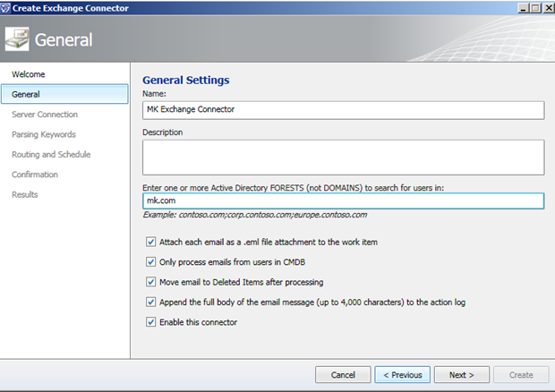Screen dimensions: 555x392
Task: Click the Active Directory forests field
Action: (x=343, y=200)
